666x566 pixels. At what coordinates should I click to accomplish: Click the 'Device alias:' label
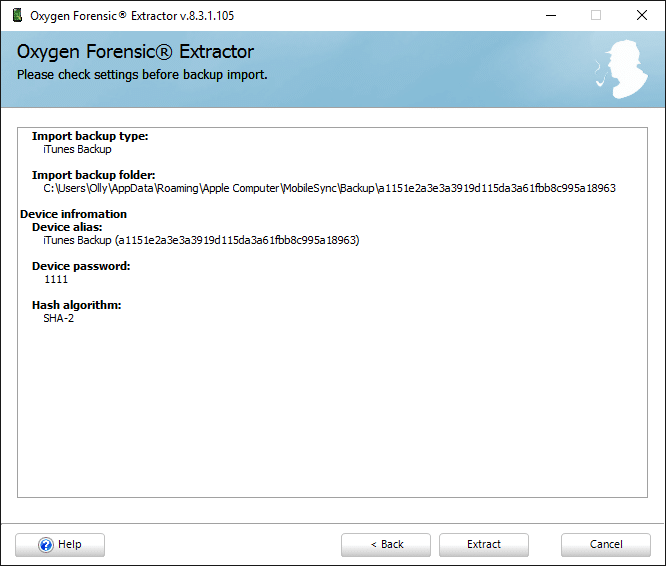(67, 227)
